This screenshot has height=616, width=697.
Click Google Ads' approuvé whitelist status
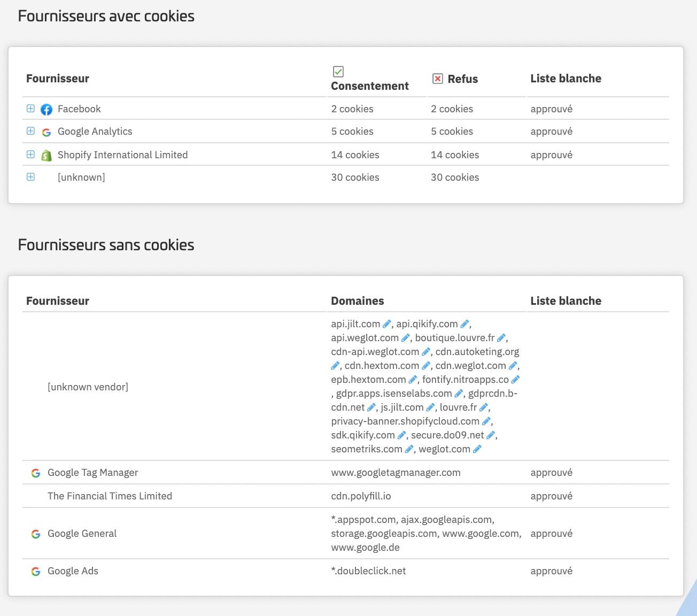tap(551, 571)
